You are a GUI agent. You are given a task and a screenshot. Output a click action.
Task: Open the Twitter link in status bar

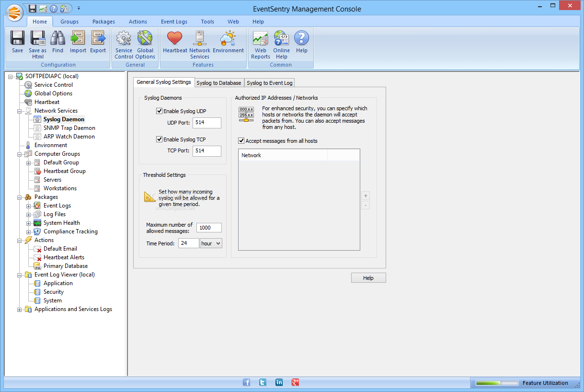263,382
